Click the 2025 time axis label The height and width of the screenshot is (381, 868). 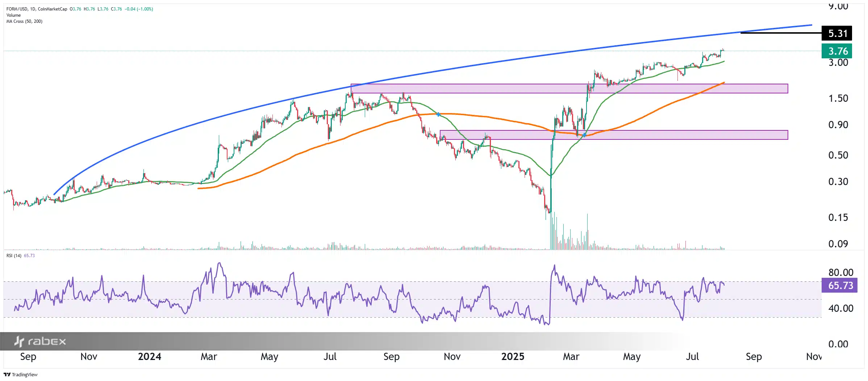pyautogui.click(x=513, y=357)
